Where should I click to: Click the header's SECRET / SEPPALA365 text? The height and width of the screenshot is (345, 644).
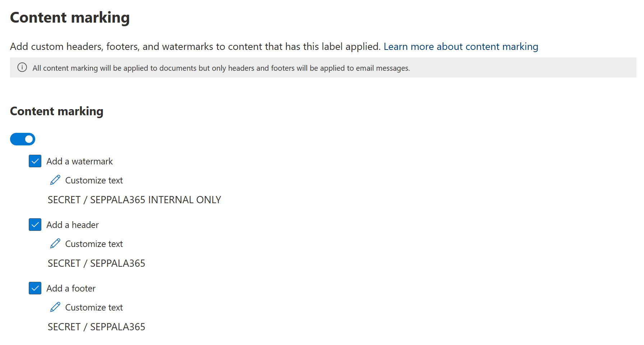click(96, 264)
